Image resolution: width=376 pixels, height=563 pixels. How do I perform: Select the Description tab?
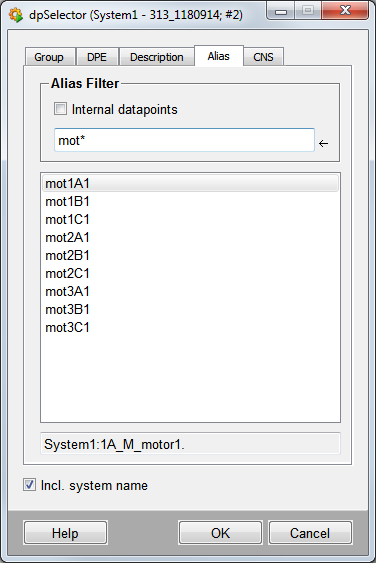tap(157, 57)
